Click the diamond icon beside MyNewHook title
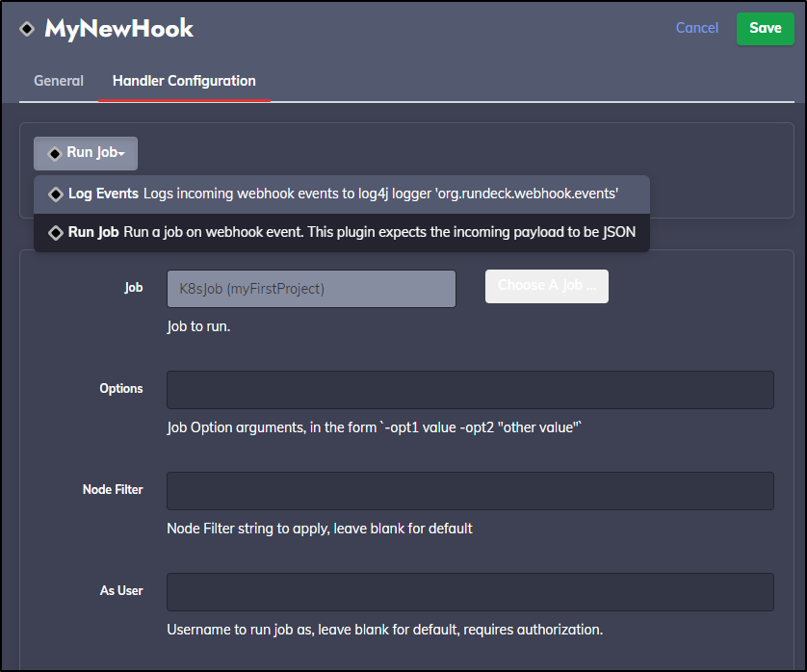This screenshot has height=672, width=807. pos(27,28)
